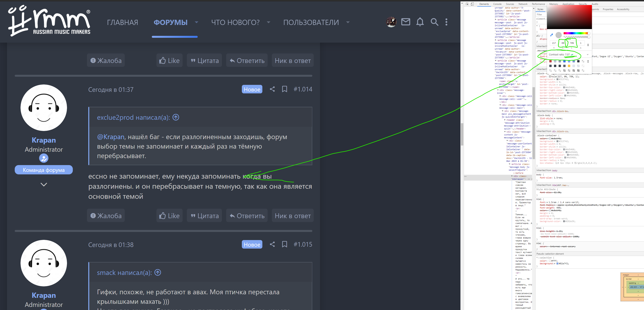Open the notifications bell icon
The image size is (644, 310).
pyautogui.click(x=420, y=22)
